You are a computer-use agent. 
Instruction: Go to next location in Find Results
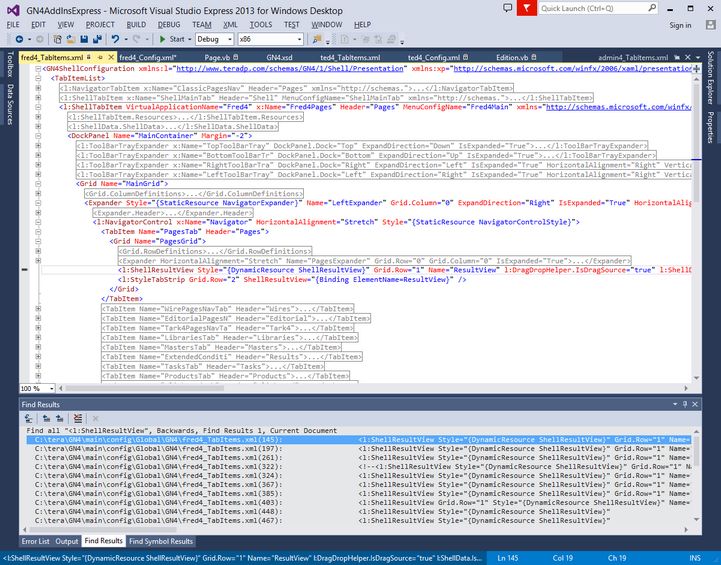[x=60, y=418]
